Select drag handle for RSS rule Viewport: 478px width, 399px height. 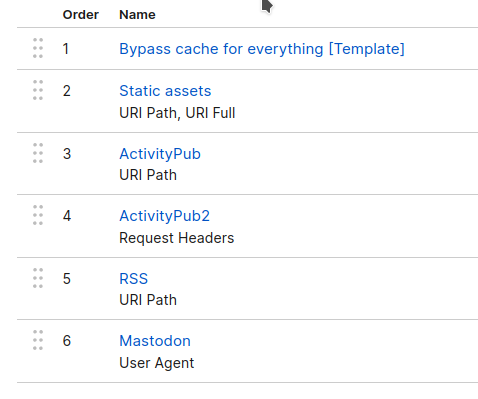coord(38,278)
